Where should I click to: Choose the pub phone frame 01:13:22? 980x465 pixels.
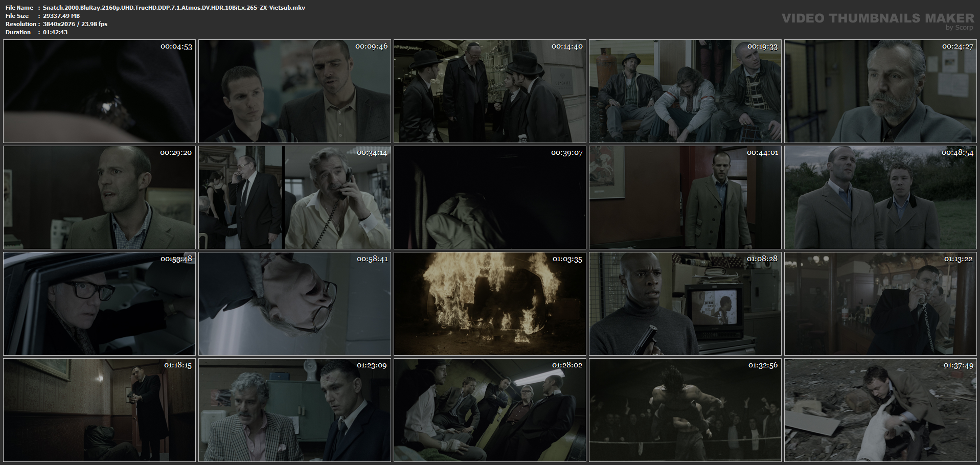880,304
